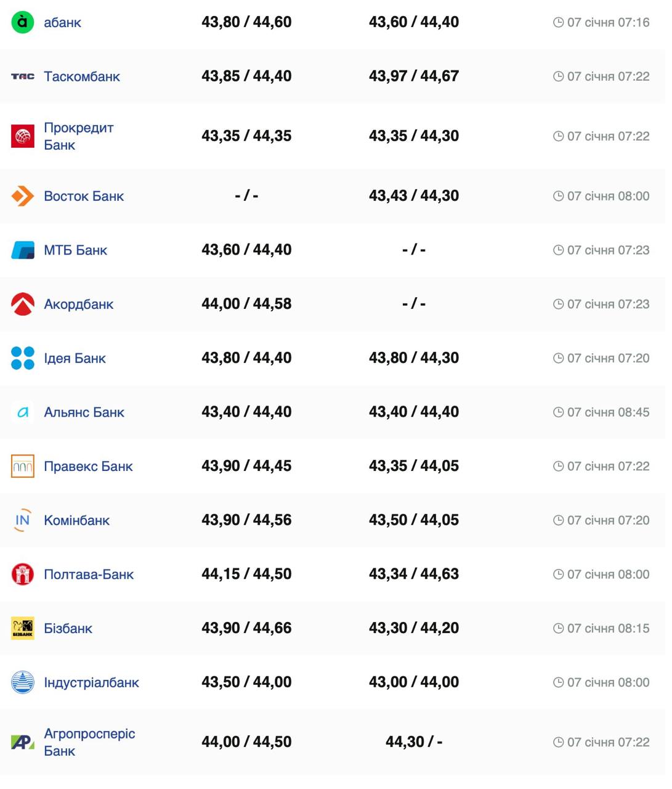The width and height of the screenshot is (672, 789).
Task: Click the Індустріалбанк round blue logo
Action: pos(23,682)
